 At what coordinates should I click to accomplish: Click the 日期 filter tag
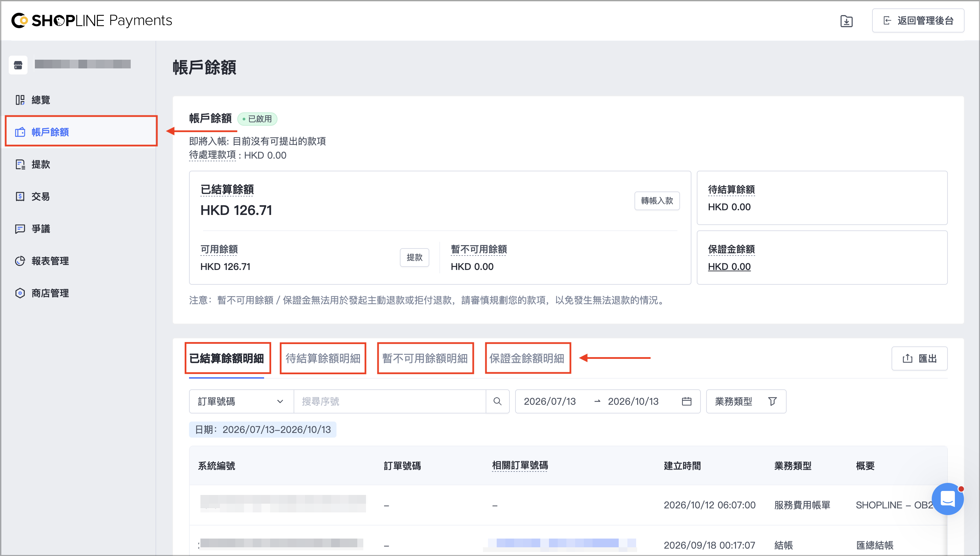[262, 430]
